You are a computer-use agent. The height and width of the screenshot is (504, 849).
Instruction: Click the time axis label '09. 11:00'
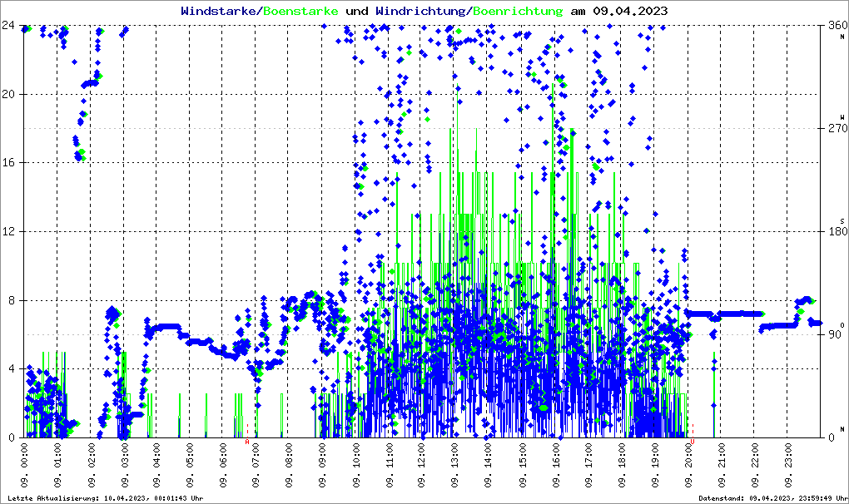tap(390, 466)
